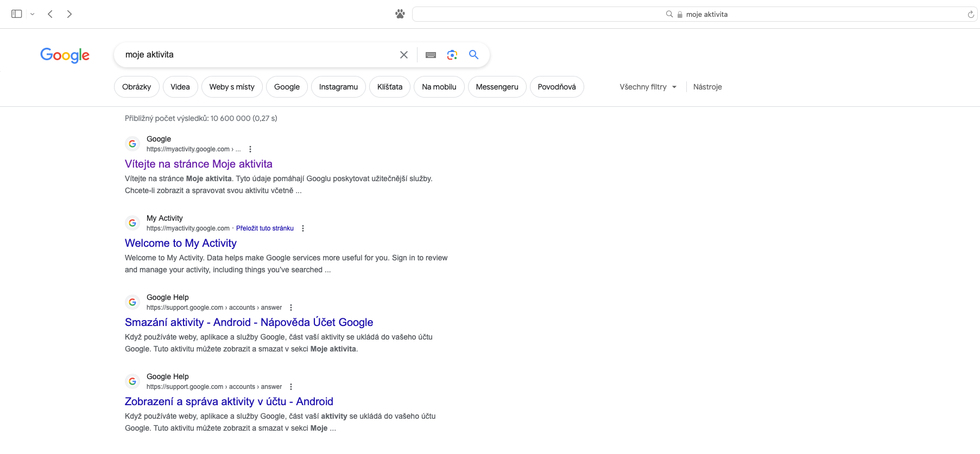Click the paw privacy icon in toolbar
The height and width of the screenshot is (454, 980).
pos(400,14)
